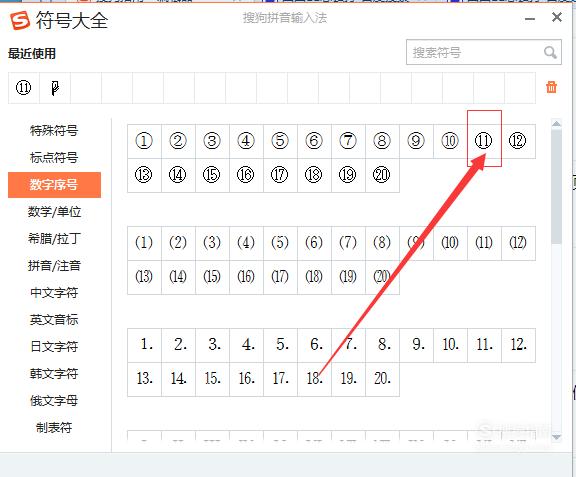Insert dotted number 20.
The width and height of the screenshot is (576, 477).
point(382,379)
